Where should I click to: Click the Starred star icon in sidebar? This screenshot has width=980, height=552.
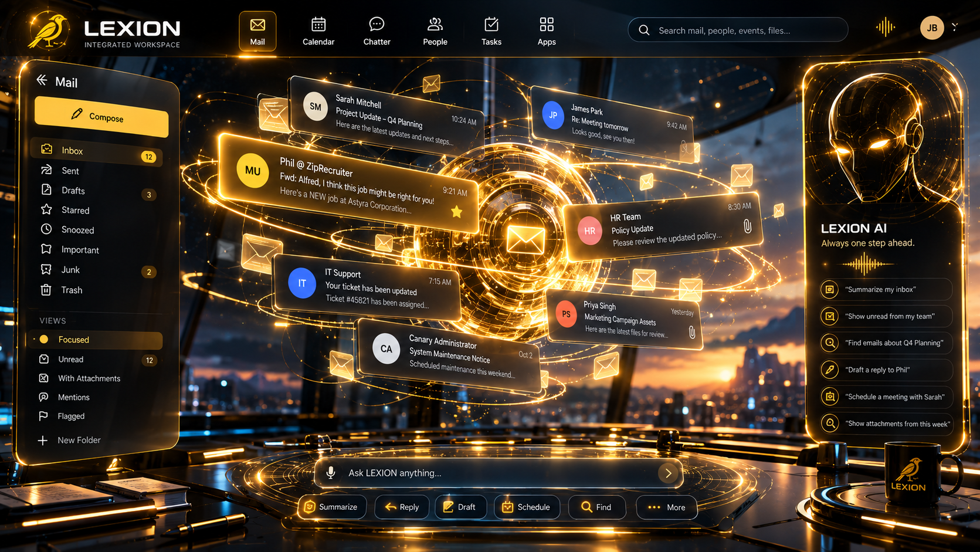[x=46, y=209]
